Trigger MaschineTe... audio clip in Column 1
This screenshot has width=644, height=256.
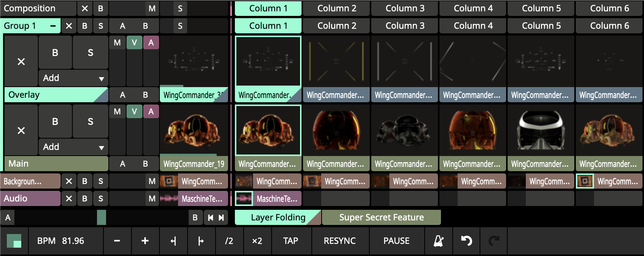point(244,198)
